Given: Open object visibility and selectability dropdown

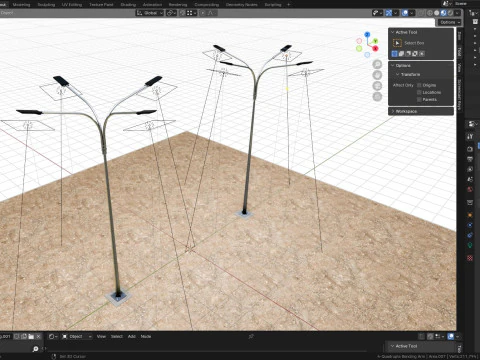Looking at the screenshot, I should click(377, 13).
